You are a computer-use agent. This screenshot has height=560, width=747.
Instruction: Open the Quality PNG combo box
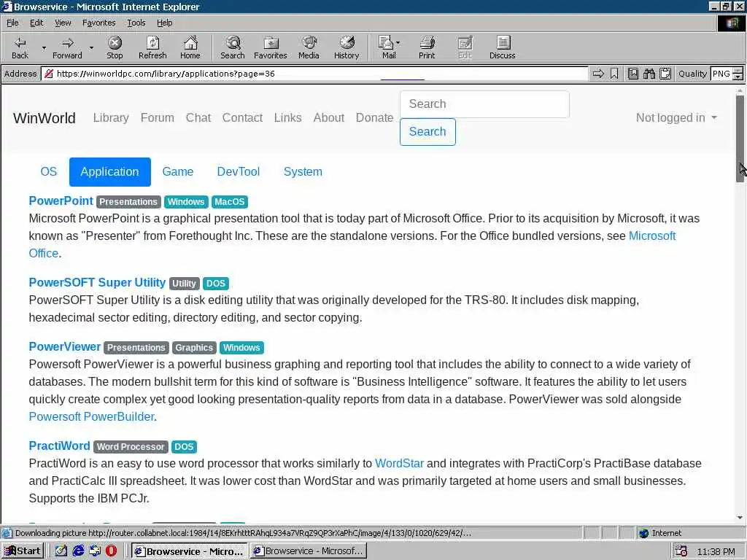point(727,74)
